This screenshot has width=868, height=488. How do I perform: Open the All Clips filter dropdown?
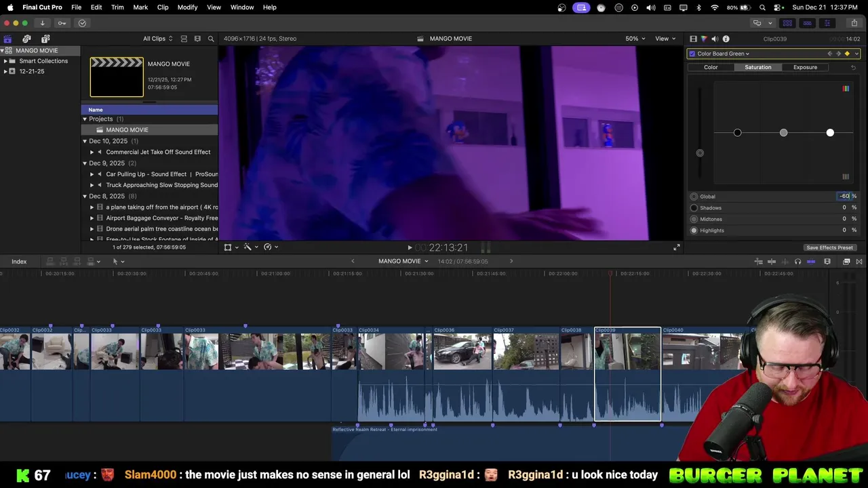(x=157, y=39)
